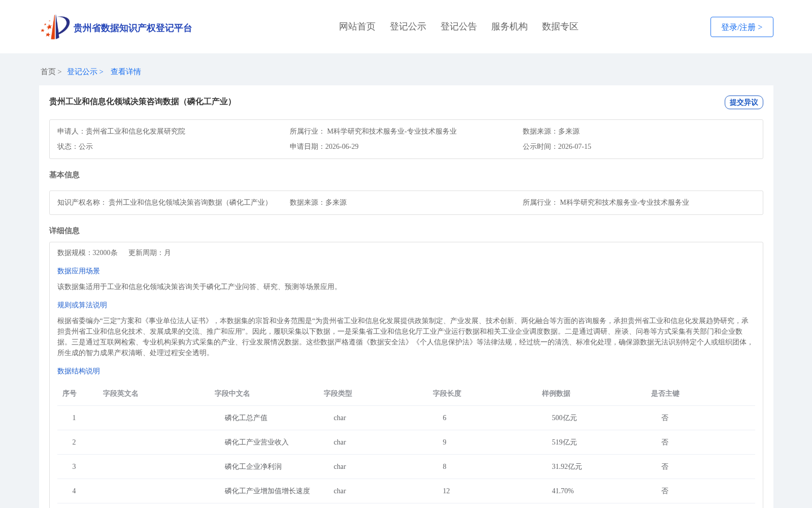Click the platform logo icon
The image size is (812, 508).
(x=55, y=27)
